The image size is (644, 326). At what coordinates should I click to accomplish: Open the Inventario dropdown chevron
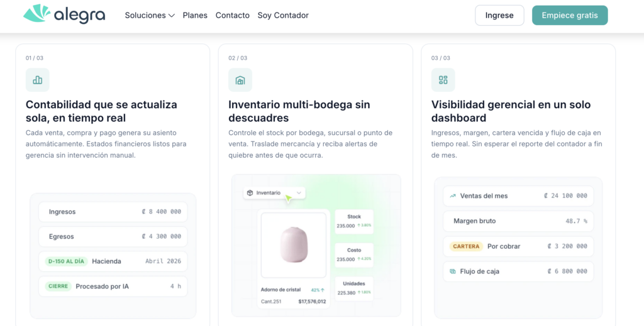pyautogui.click(x=299, y=193)
